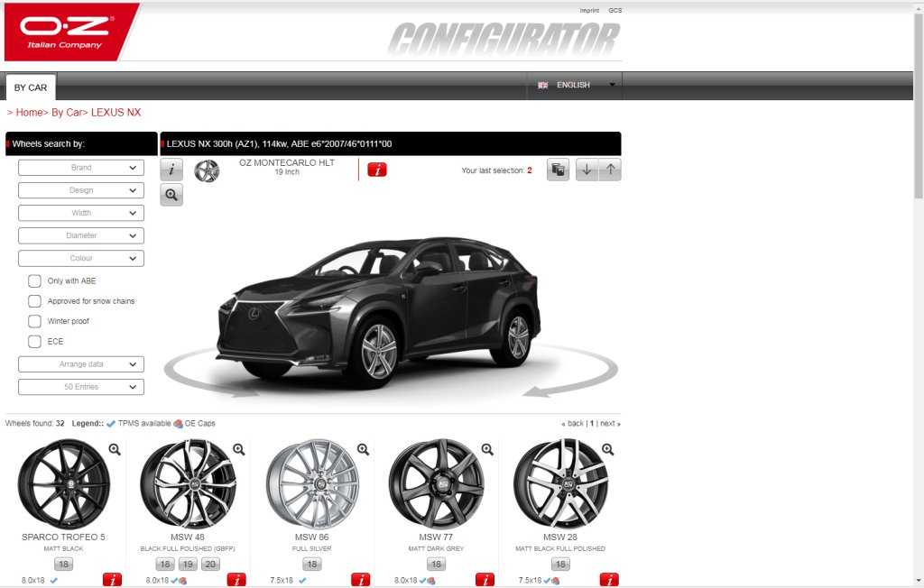Open red info icon for MSW 28
Viewport: 924px width, 588px height.
click(609, 580)
